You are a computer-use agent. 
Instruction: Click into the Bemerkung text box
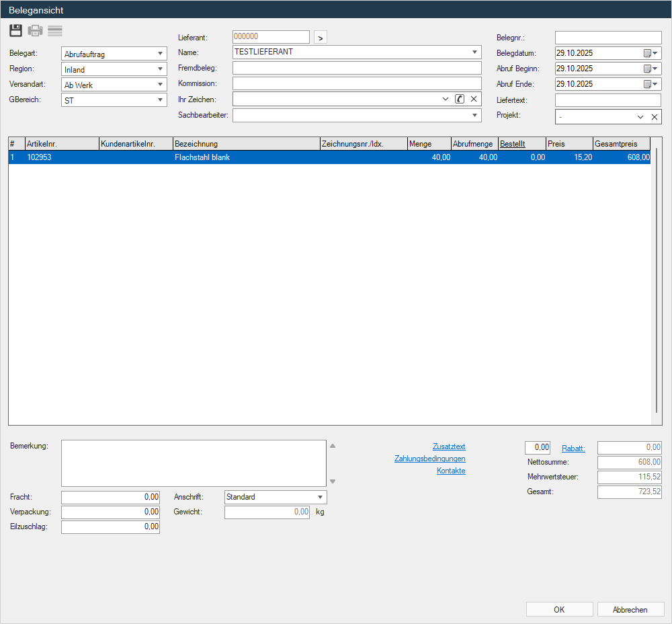(x=194, y=463)
